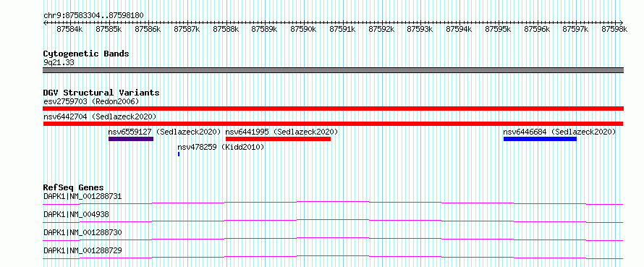Screen dimensions: 644x267
Task: Click ruler tick label 87598k
Action: pos(614,29)
